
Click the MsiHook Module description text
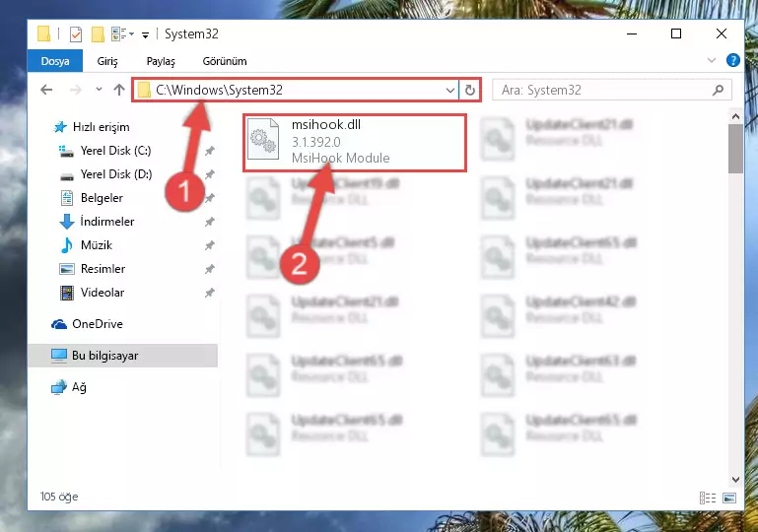coord(340,158)
